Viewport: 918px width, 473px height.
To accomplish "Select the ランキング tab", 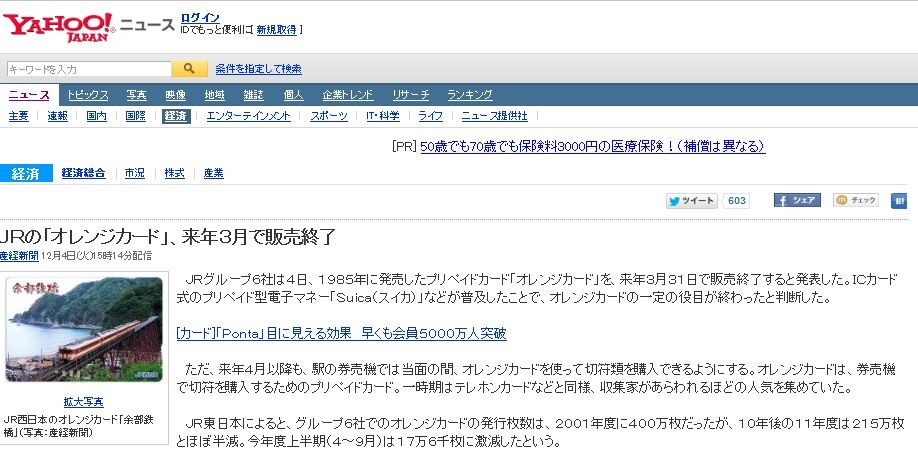I will pyautogui.click(x=470, y=95).
